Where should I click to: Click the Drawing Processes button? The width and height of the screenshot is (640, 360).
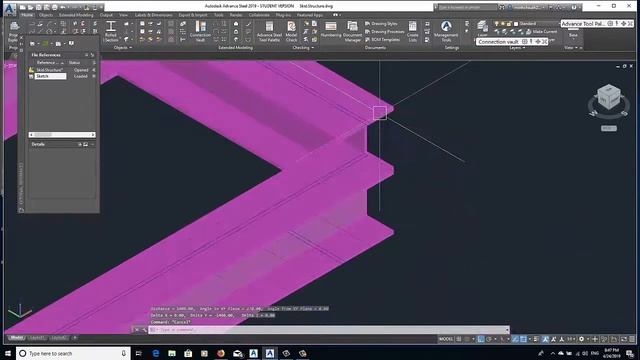(384, 31)
